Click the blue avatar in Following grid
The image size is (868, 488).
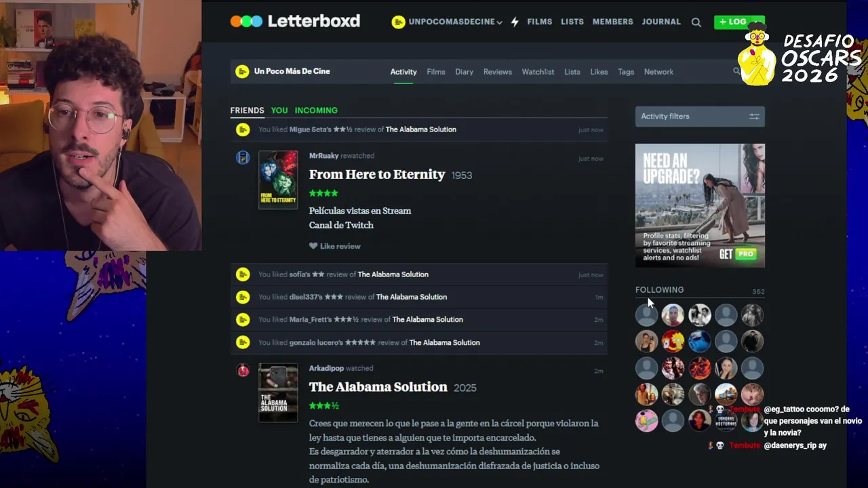(699, 341)
